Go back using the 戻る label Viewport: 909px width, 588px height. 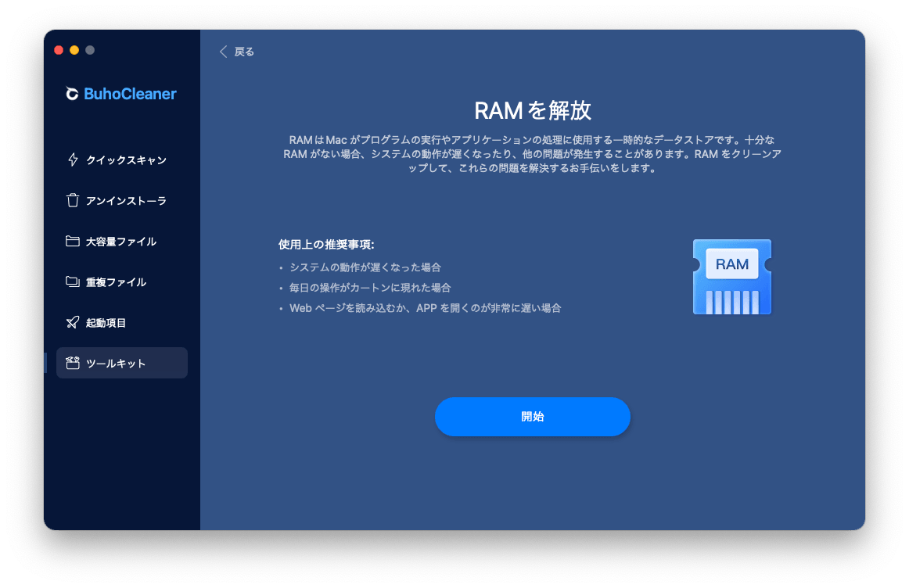click(x=244, y=52)
